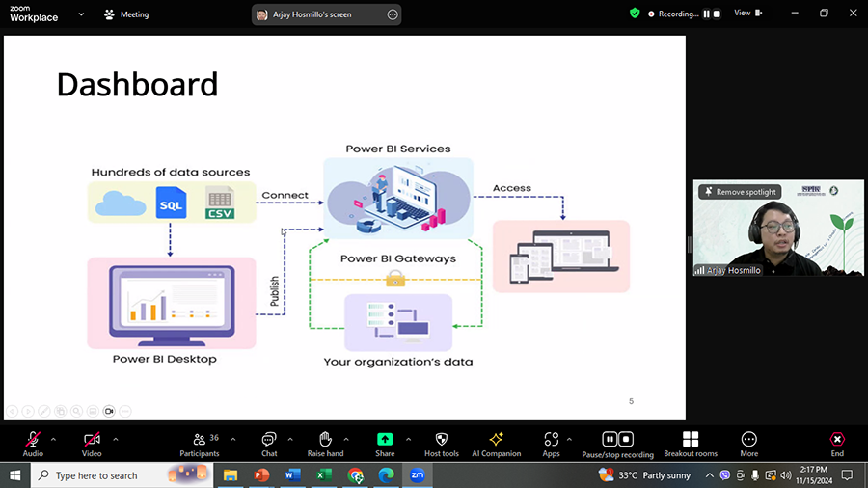Open the View layout menu
Screen dimensions: 868x488
pos(747,14)
